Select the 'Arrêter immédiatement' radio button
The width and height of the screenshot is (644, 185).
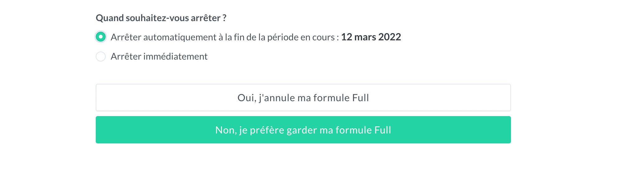(100, 56)
